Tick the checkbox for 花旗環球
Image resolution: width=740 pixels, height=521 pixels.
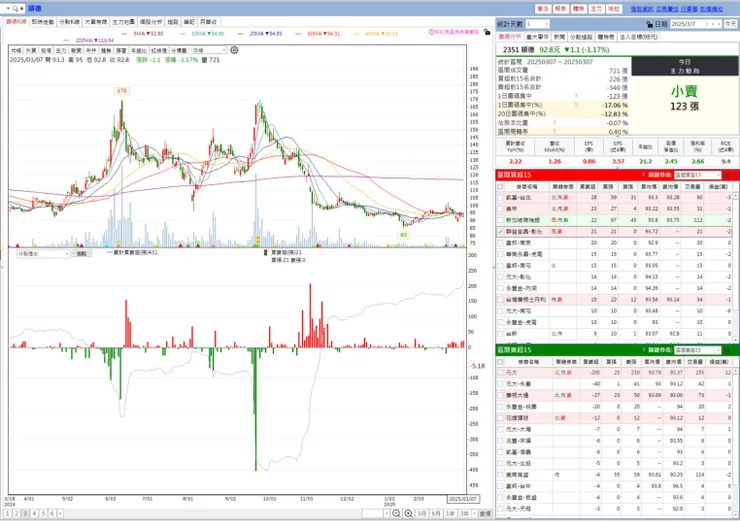point(500,418)
